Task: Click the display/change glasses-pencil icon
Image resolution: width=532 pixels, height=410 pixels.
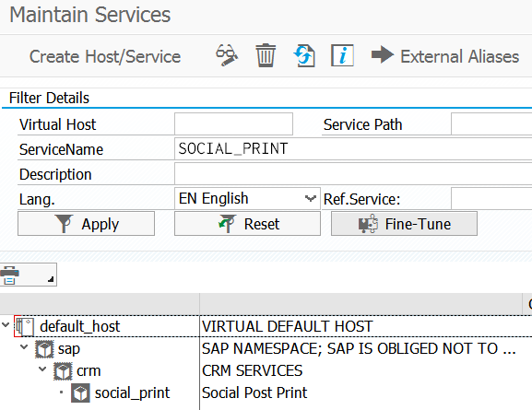Action: (227, 55)
